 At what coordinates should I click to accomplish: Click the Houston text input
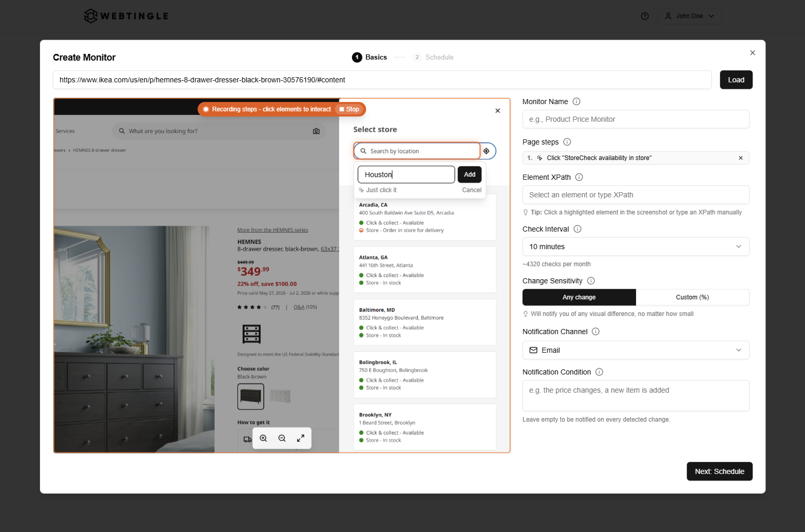tap(406, 175)
